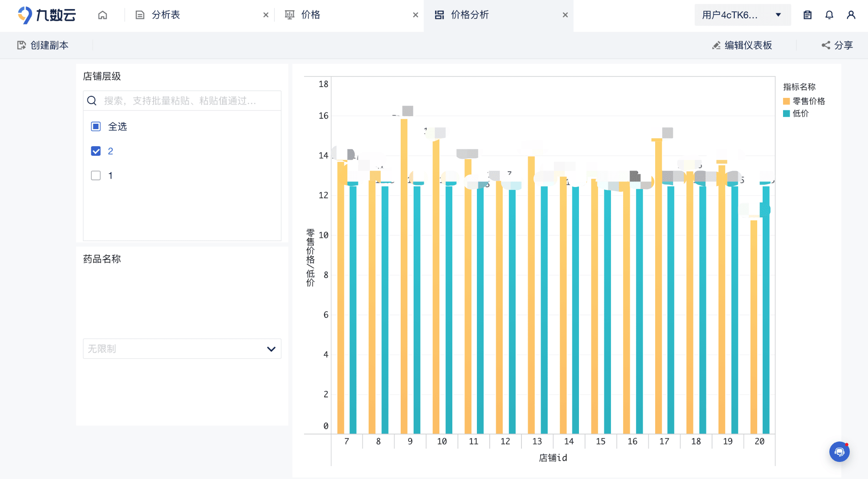Open the customer support chat bubble

coord(839,452)
